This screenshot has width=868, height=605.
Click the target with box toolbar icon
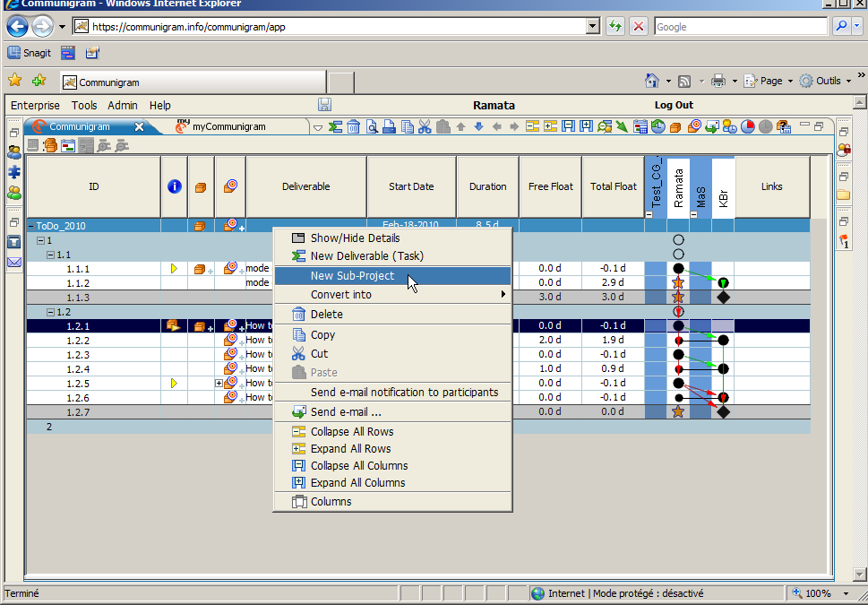(694, 127)
